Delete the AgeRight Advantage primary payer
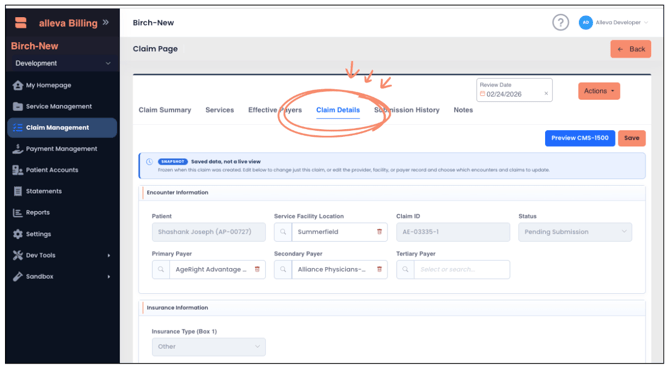The width and height of the screenshot is (670, 368). (257, 269)
